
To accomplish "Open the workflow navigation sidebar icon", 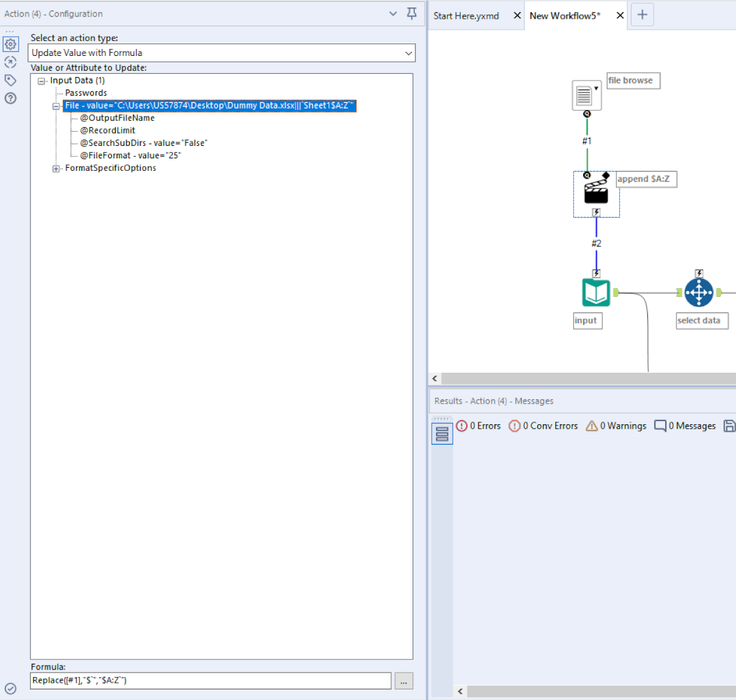I will coord(11,61).
